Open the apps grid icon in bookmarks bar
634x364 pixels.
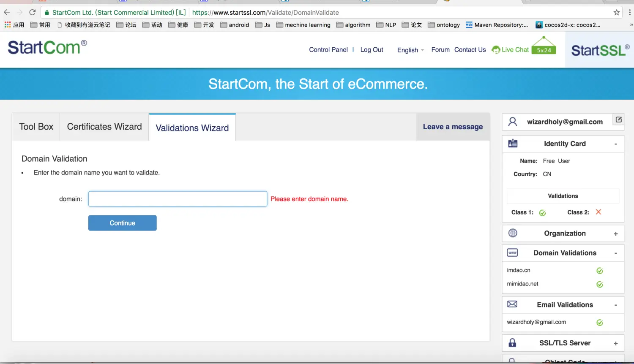click(x=8, y=25)
